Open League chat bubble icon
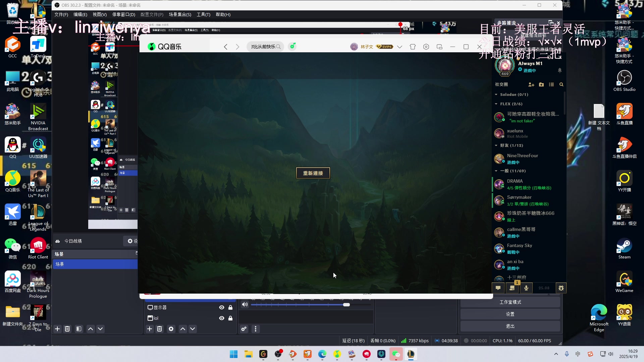Screen dimensions: 644x362 click(x=498, y=288)
